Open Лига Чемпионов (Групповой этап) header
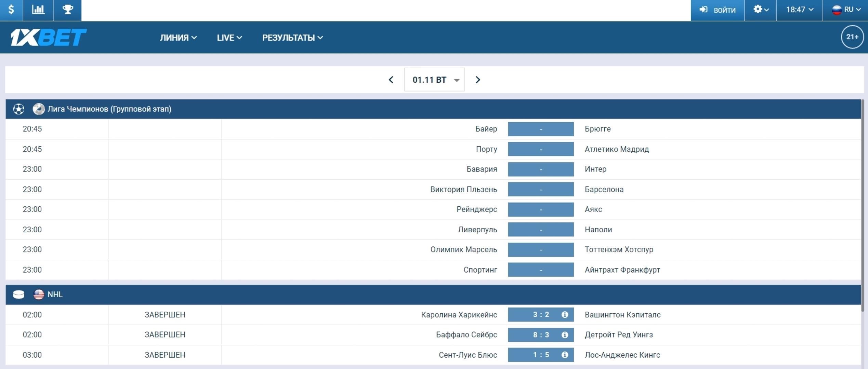 [x=433, y=109]
